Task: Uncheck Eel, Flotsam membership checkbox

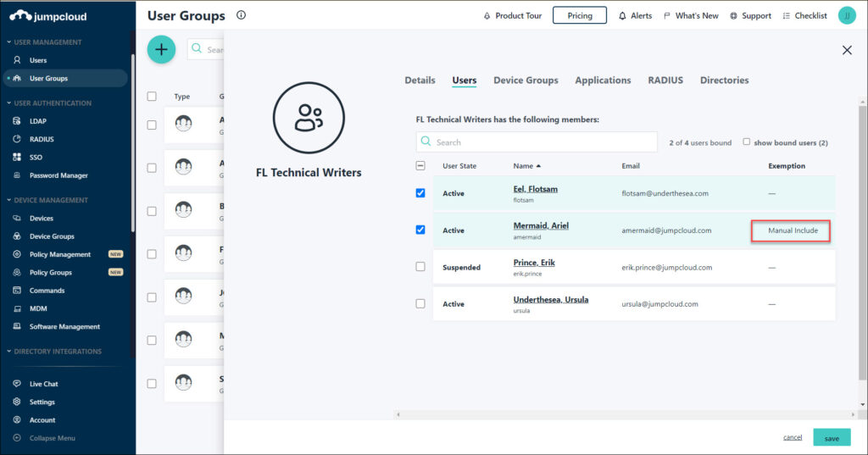Action: point(420,193)
